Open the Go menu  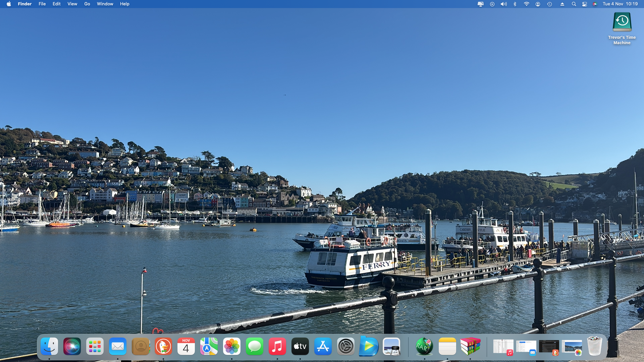coord(87,4)
